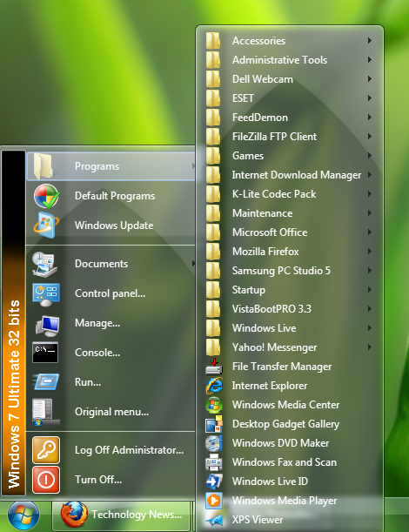Click the Windows Update text label
Image resolution: width=409 pixels, height=532 pixels.
click(114, 226)
